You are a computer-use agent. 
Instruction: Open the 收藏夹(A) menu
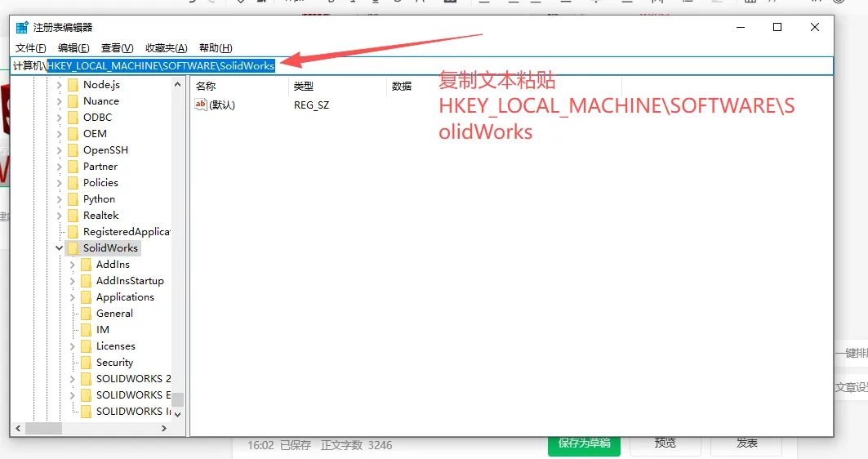[x=166, y=48]
